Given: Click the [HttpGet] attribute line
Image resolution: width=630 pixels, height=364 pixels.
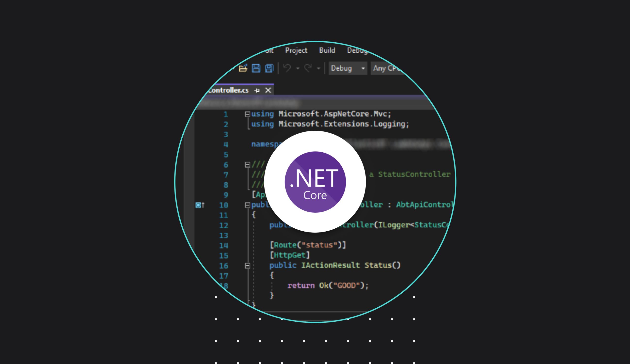Looking at the screenshot, I should coord(290,255).
